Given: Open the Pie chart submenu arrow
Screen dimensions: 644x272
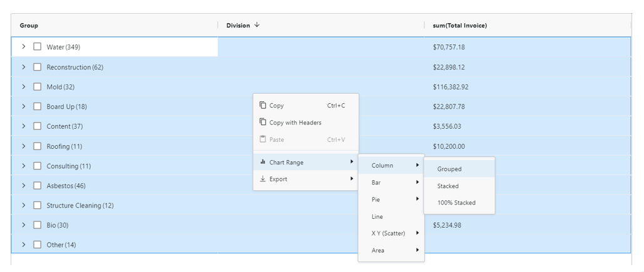Looking at the screenshot, I should click(x=417, y=199).
